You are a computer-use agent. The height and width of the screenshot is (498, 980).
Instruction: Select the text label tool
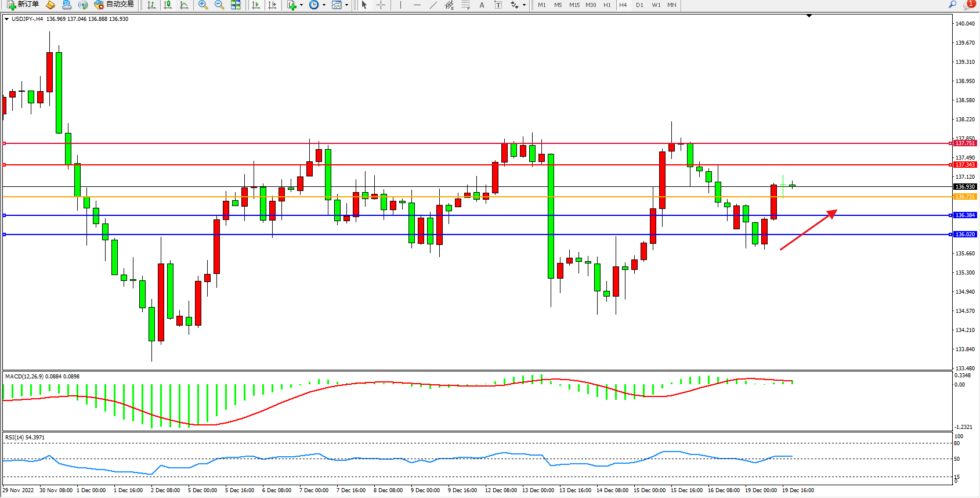(x=482, y=5)
